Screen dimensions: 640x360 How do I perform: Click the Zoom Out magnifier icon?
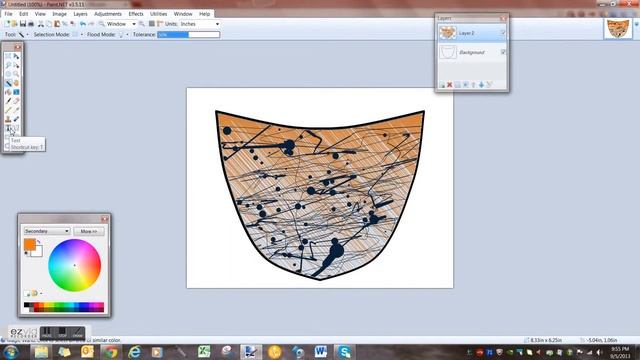[101, 24]
